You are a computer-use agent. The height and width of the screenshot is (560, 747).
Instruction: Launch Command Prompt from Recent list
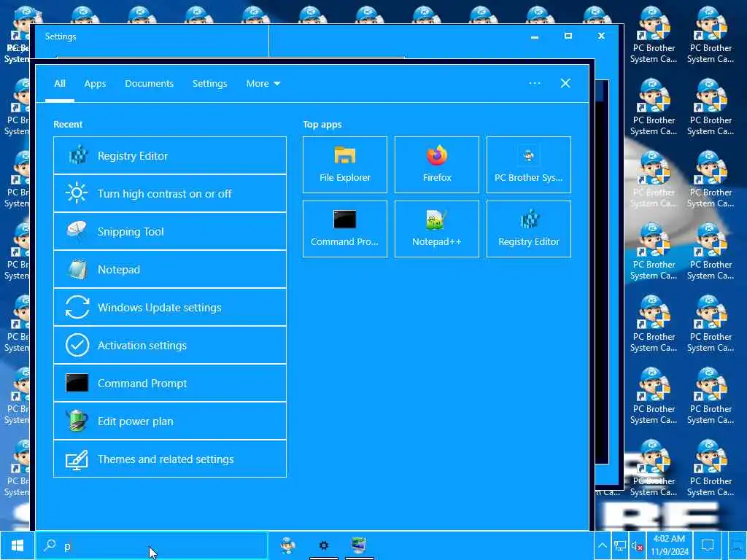(169, 384)
